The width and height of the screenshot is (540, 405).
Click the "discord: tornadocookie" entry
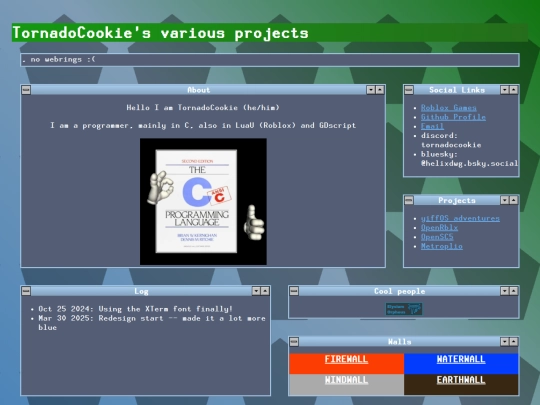click(x=451, y=140)
